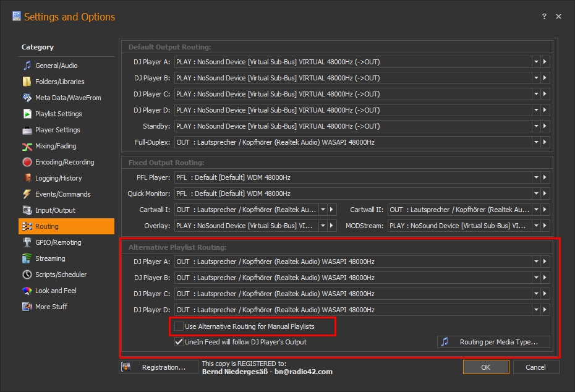Screen dimensions: 575x392
Task: Open alternative DJ Player A routing dropdown
Action: pyautogui.click(x=536, y=262)
